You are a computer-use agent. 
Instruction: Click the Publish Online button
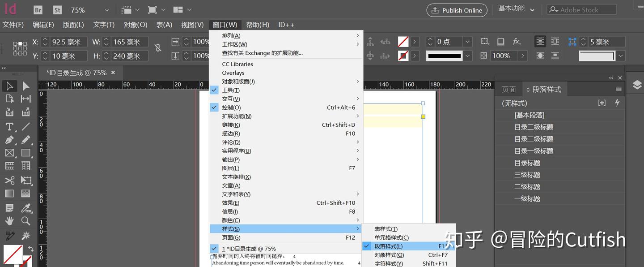click(x=457, y=10)
